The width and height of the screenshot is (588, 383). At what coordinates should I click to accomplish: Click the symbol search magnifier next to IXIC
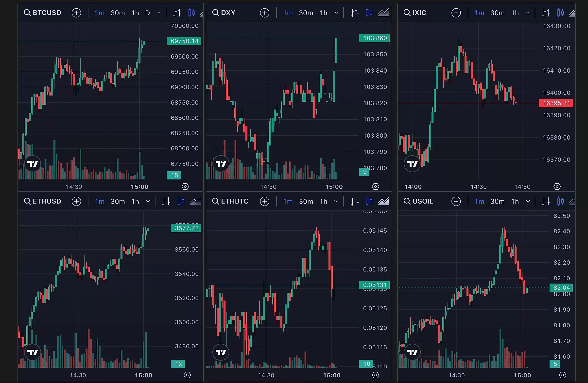tap(406, 13)
